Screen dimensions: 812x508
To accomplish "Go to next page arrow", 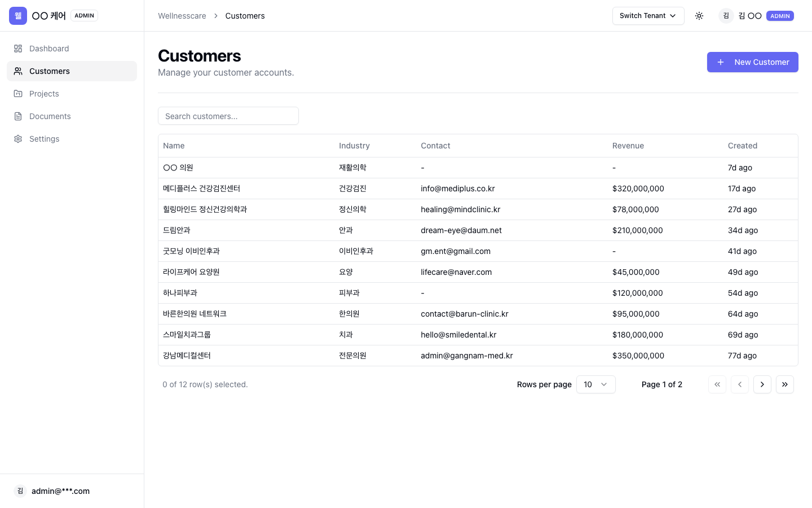I will [x=762, y=384].
